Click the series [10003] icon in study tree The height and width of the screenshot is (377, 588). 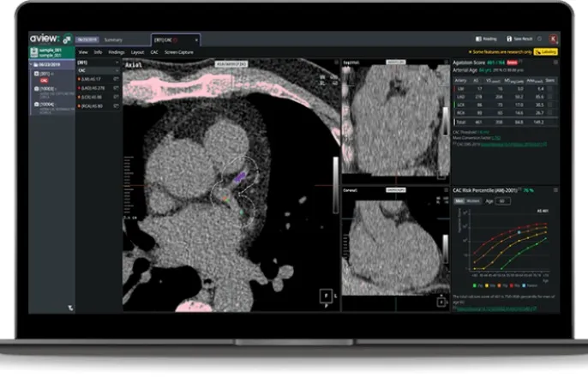coord(37,89)
